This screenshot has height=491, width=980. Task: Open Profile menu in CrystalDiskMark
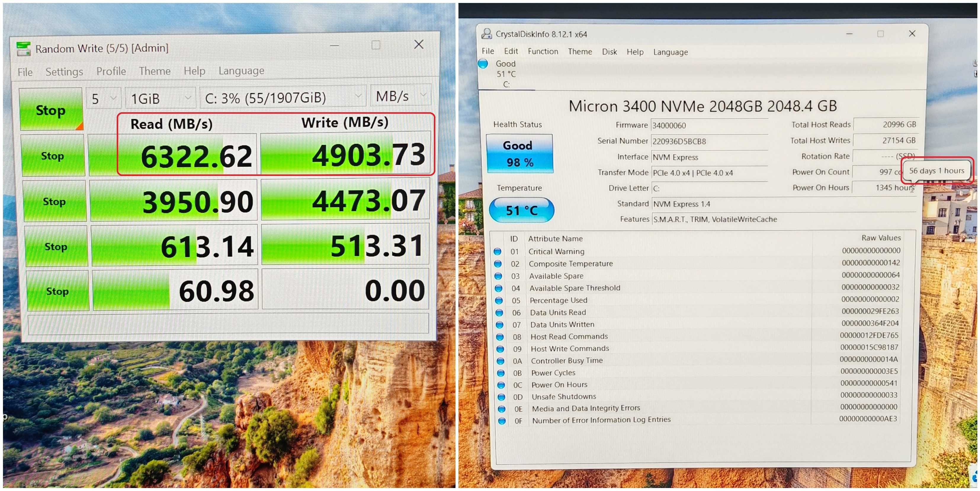coord(111,71)
